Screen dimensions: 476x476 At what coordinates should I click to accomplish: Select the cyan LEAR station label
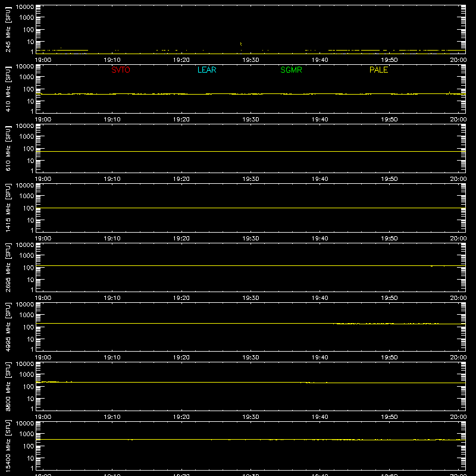[206, 70]
